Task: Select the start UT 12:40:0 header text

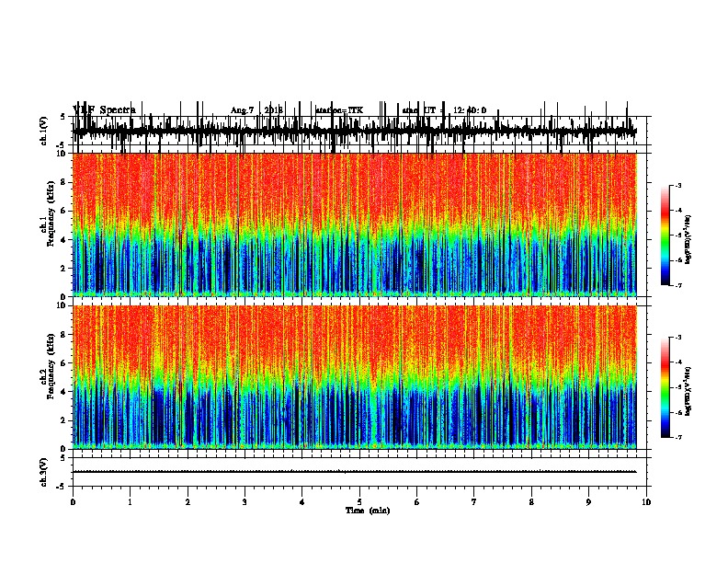Action: [x=444, y=110]
